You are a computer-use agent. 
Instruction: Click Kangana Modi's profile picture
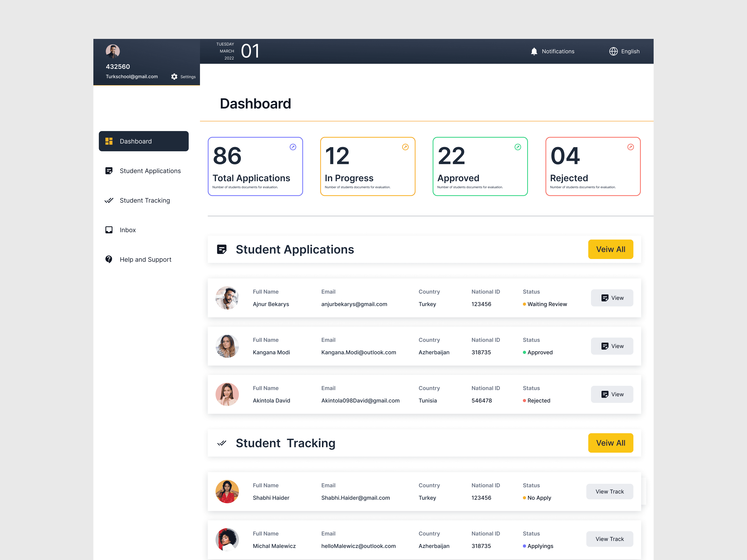227,346
